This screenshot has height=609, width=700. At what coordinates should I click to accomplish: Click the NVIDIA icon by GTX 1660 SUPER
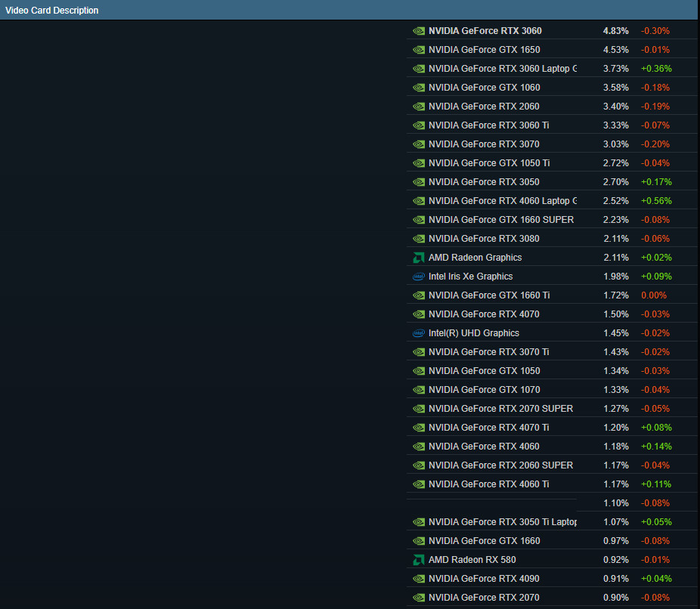[x=419, y=220]
